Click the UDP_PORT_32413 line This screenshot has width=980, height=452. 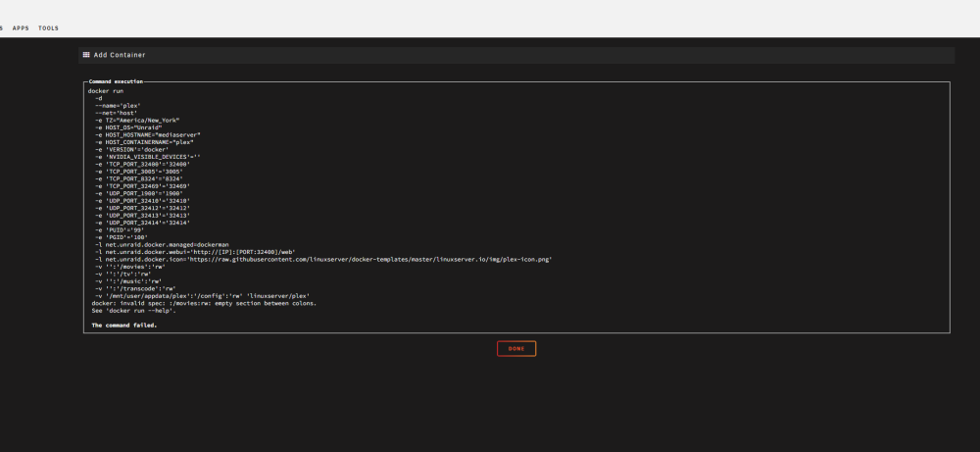142,215
